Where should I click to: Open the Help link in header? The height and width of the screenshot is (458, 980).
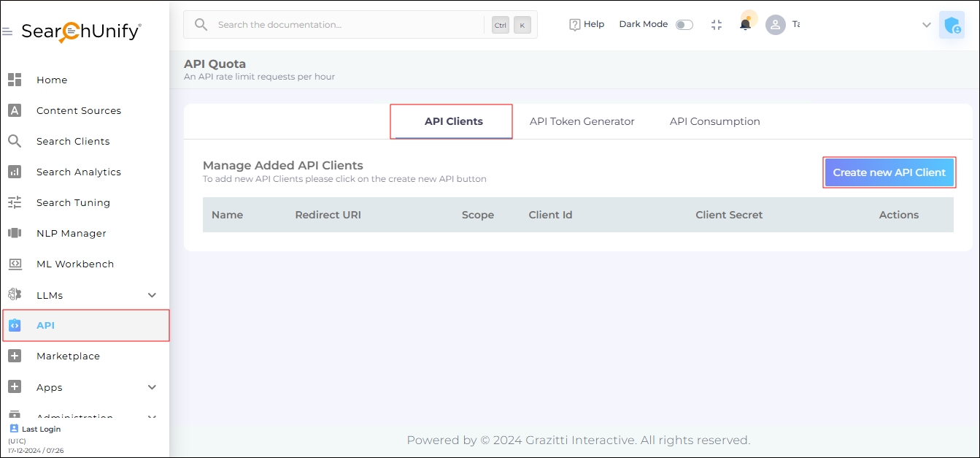tap(587, 24)
